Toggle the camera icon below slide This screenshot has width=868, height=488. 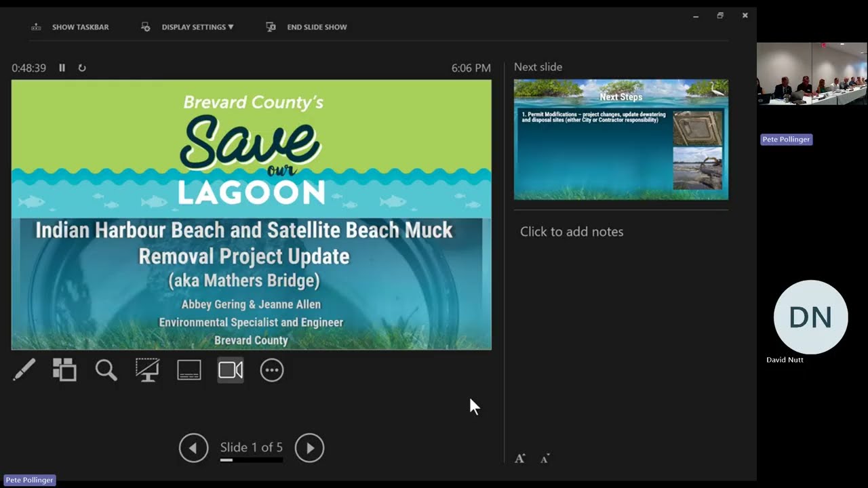click(x=231, y=370)
